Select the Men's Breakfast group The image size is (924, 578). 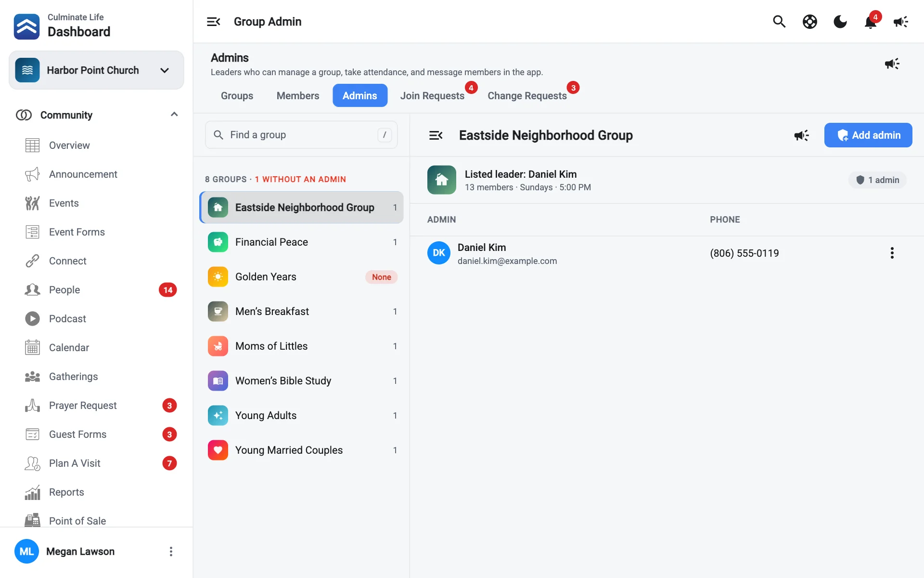(302, 312)
